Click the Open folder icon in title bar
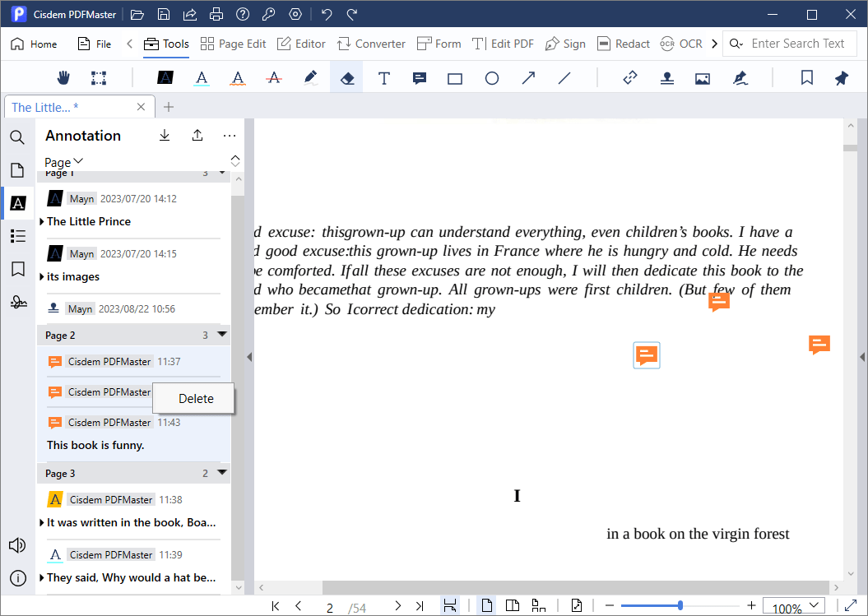The image size is (868, 616). 137,14
